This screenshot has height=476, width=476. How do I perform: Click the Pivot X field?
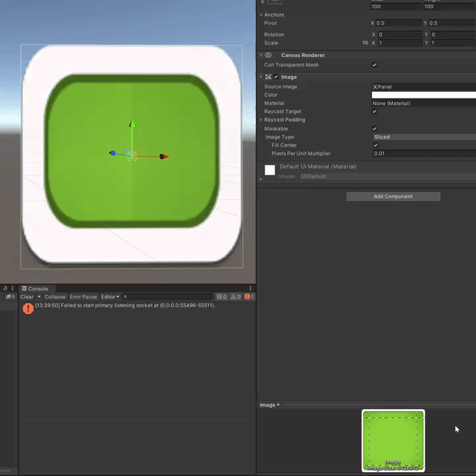tap(399, 23)
